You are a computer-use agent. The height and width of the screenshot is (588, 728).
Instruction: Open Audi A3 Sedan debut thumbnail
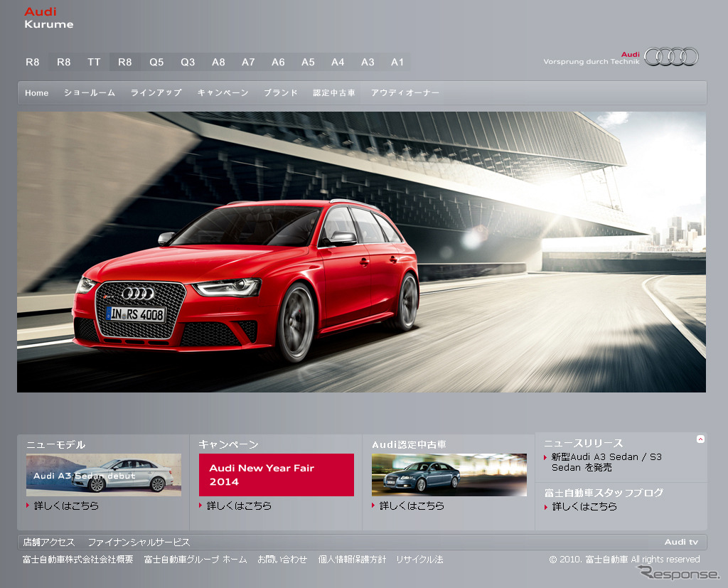(x=104, y=475)
